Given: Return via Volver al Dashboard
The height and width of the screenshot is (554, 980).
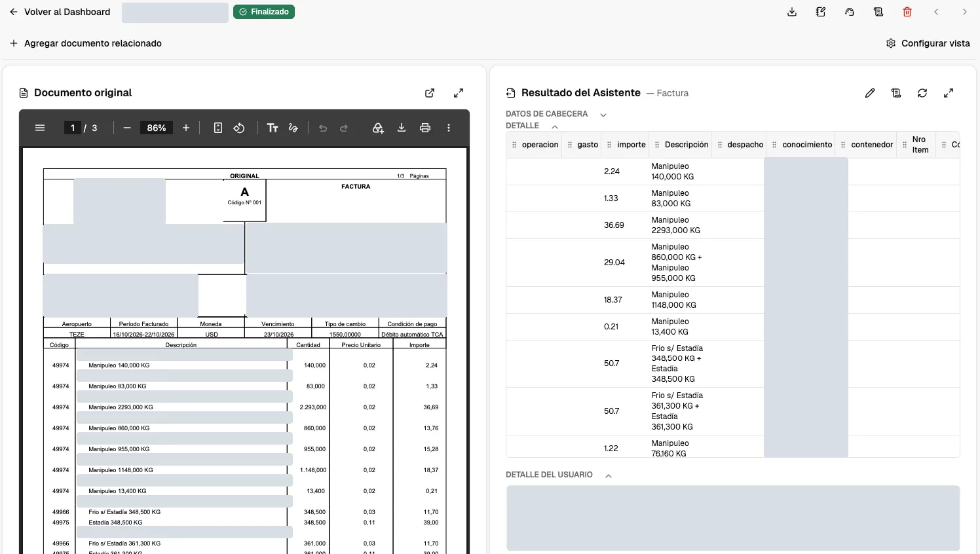Looking at the screenshot, I should (60, 12).
